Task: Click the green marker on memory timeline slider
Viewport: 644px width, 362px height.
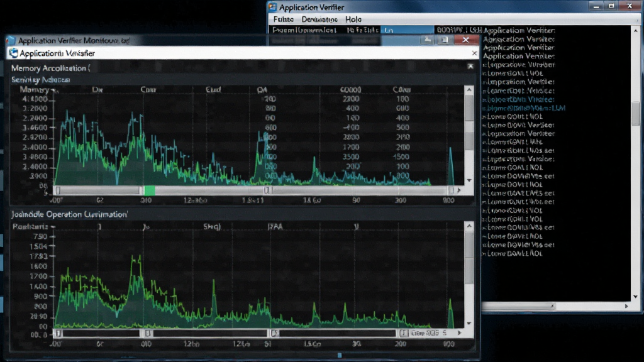Action: (x=150, y=190)
